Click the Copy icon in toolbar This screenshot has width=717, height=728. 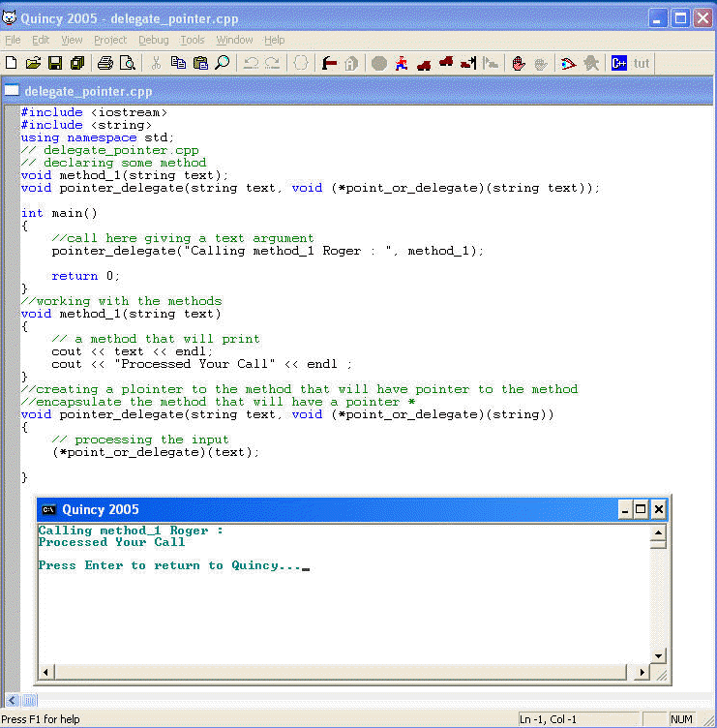coord(178,63)
